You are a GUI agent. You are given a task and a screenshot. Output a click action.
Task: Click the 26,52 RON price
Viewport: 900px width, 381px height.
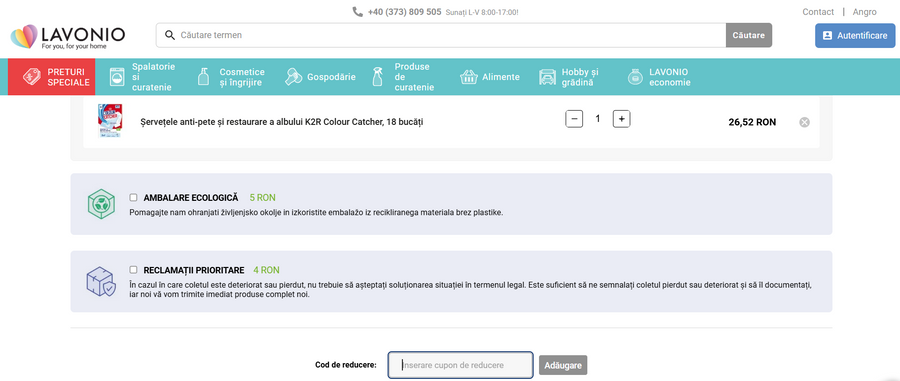click(752, 122)
